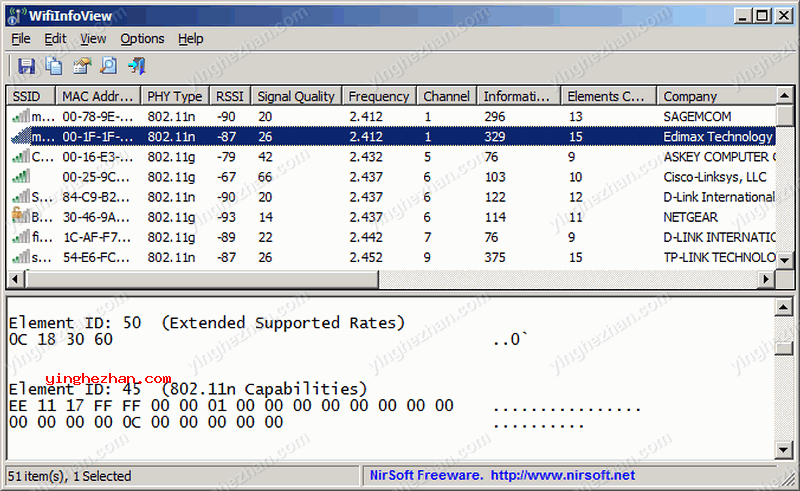Click locked signal icon of NETGEAR row

pos(21,216)
